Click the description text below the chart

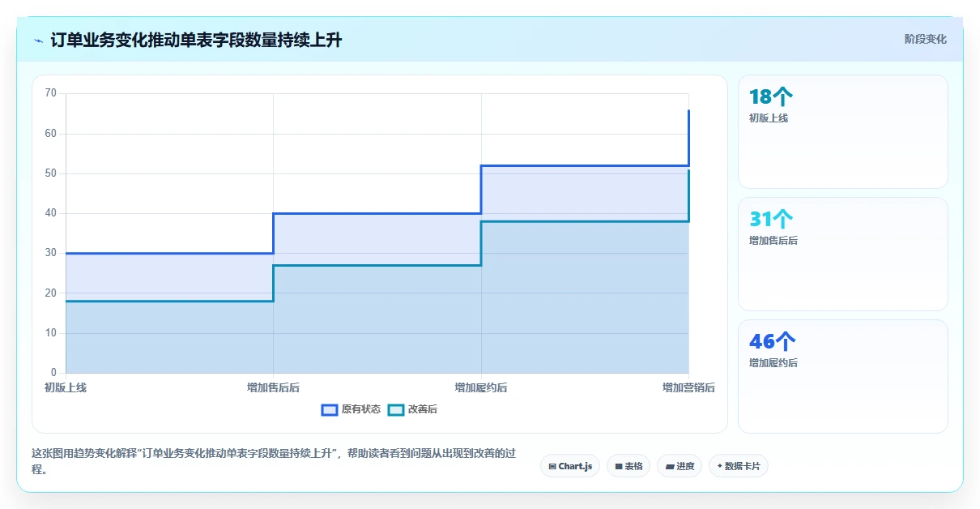pyautogui.click(x=273, y=460)
